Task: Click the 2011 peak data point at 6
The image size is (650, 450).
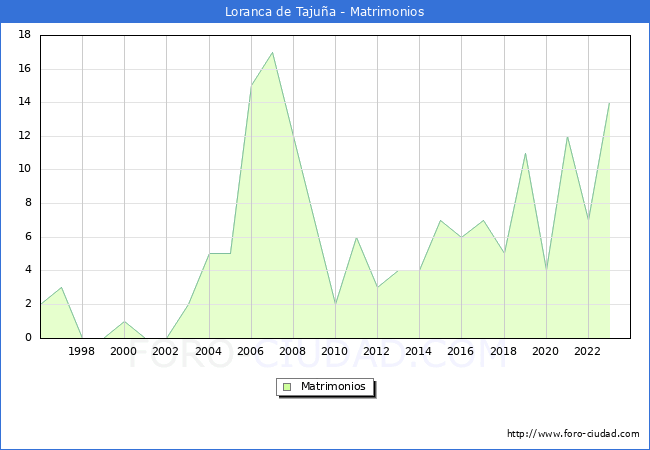Action: pyautogui.click(x=357, y=237)
